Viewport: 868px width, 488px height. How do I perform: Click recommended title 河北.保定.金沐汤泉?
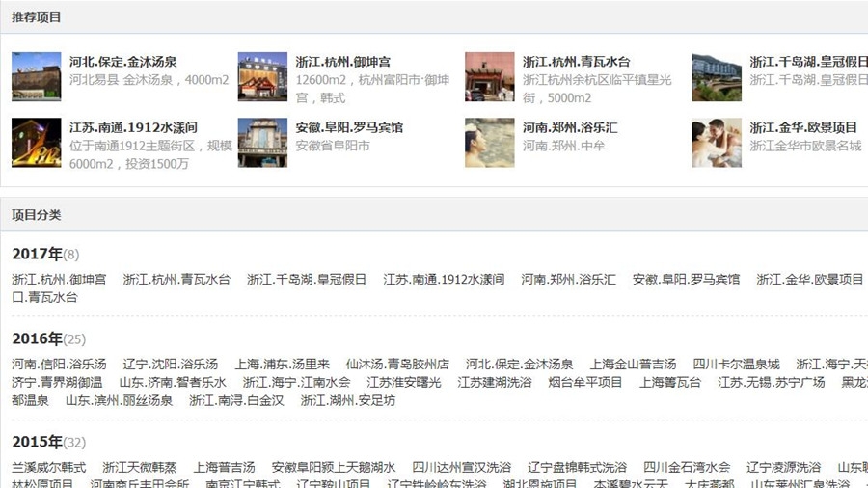coord(122,62)
